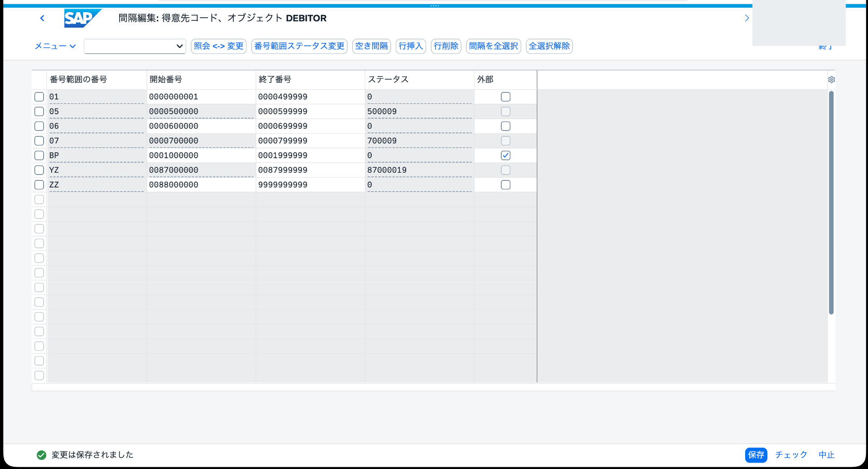
Task: Click start number 0000700000 cell
Action: pos(201,141)
